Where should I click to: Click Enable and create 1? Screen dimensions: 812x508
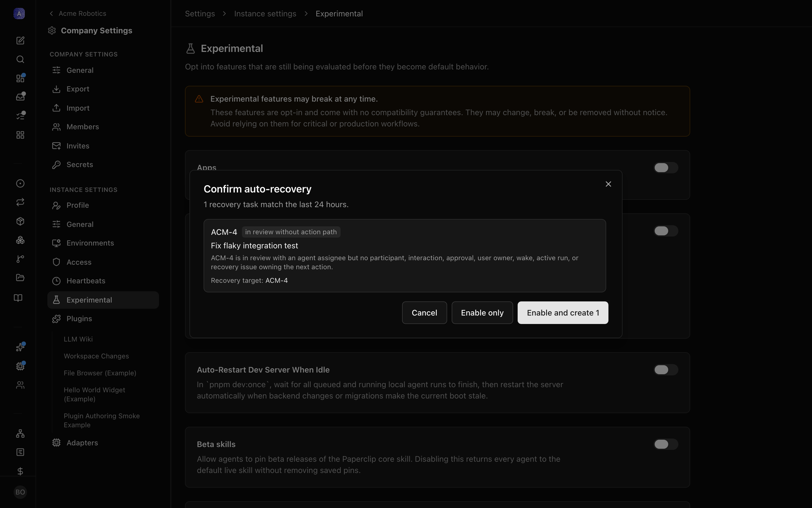pos(563,313)
